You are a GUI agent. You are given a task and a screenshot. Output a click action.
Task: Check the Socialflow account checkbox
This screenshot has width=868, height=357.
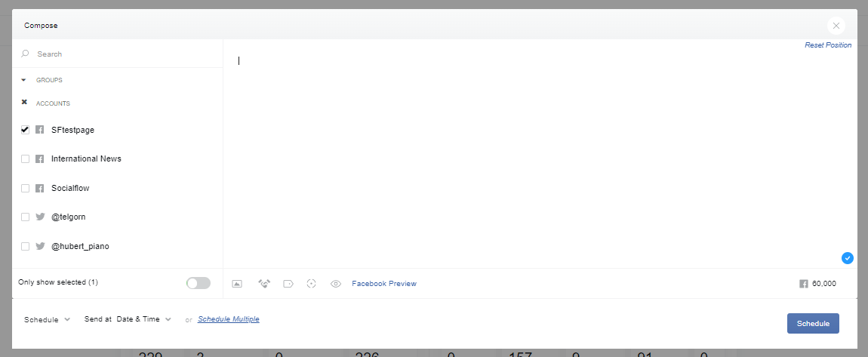click(25, 188)
